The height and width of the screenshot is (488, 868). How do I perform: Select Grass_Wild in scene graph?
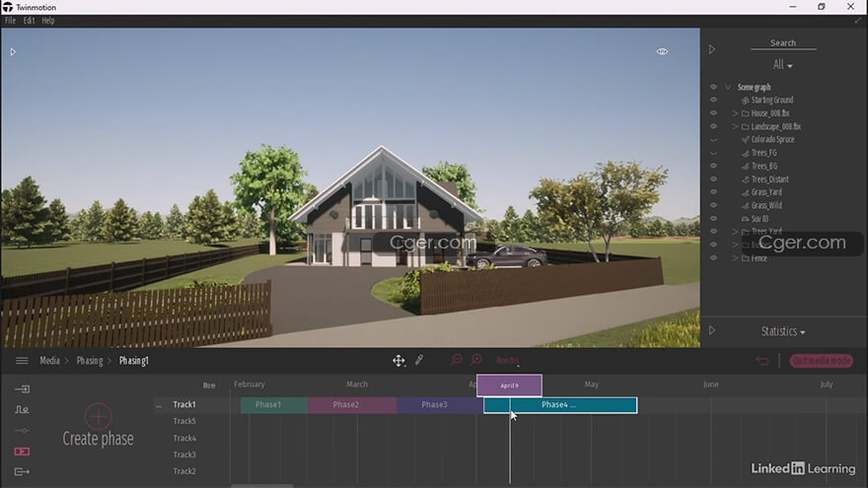(766, 205)
